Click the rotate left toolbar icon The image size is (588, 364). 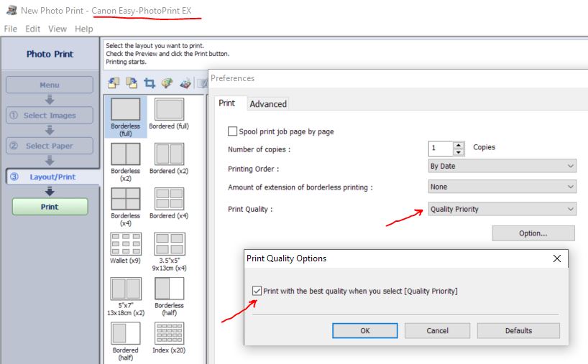point(114,83)
